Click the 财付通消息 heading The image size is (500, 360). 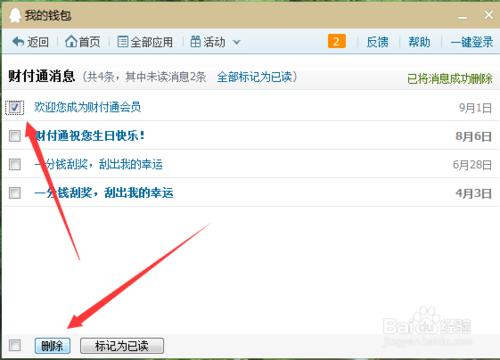pos(42,76)
